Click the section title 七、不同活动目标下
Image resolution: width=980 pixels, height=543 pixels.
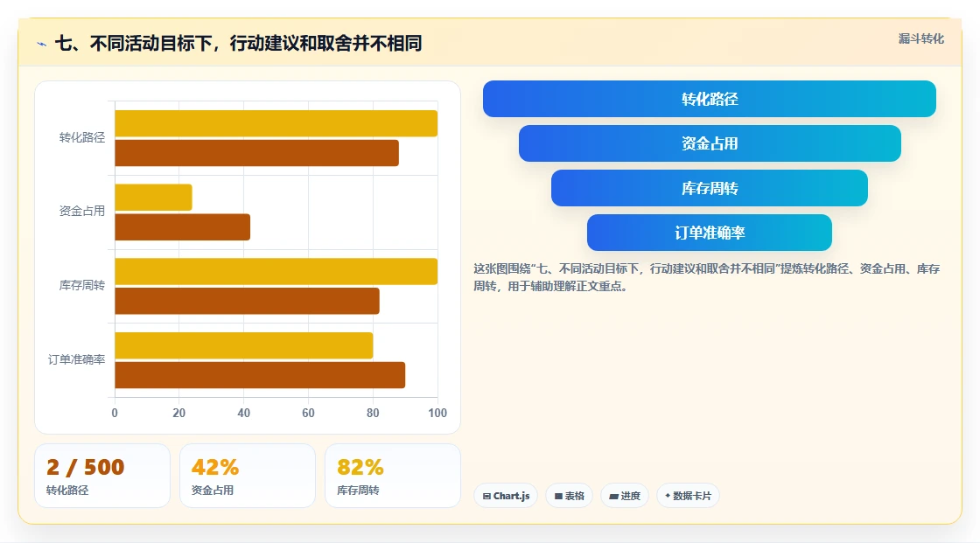coord(238,43)
